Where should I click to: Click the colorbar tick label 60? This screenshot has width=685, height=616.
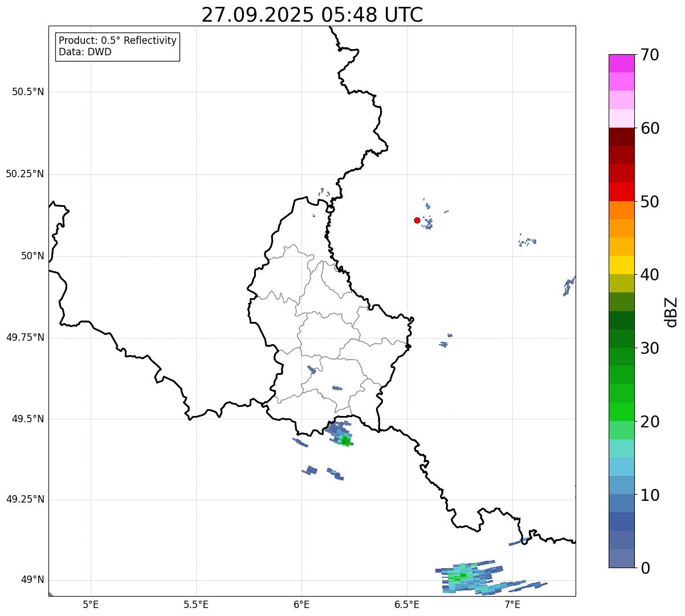(x=650, y=129)
